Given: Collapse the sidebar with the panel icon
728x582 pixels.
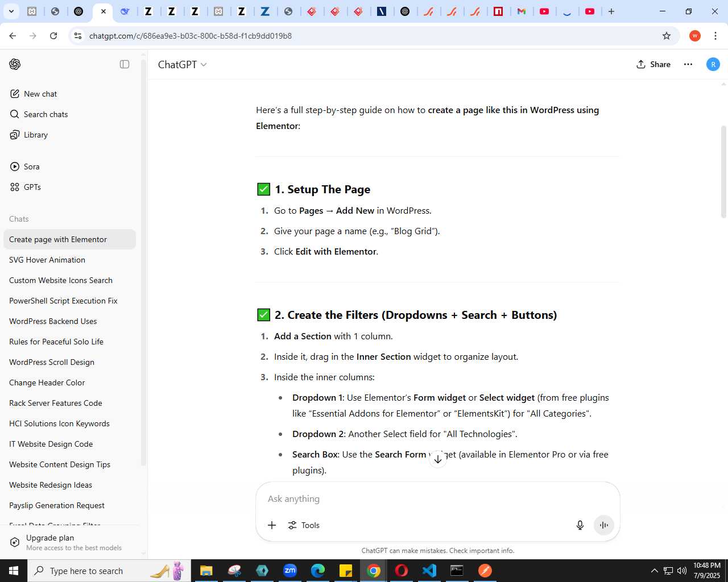Looking at the screenshot, I should (125, 64).
